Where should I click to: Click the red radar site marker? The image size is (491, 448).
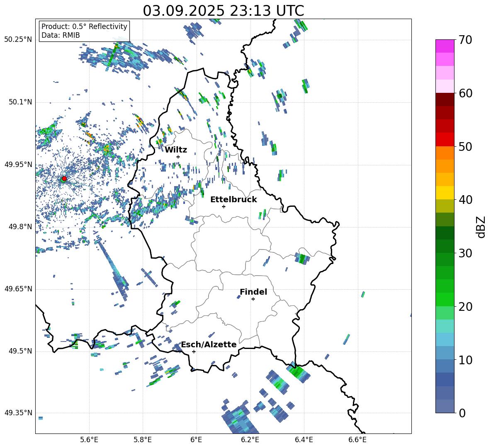click(x=64, y=179)
